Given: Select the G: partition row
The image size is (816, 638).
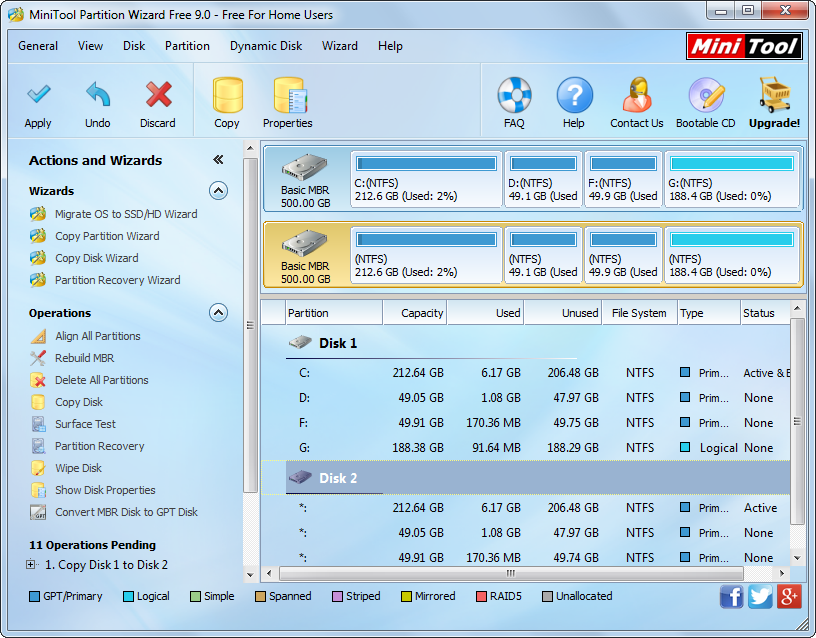Looking at the screenshot, I should 526,448.
